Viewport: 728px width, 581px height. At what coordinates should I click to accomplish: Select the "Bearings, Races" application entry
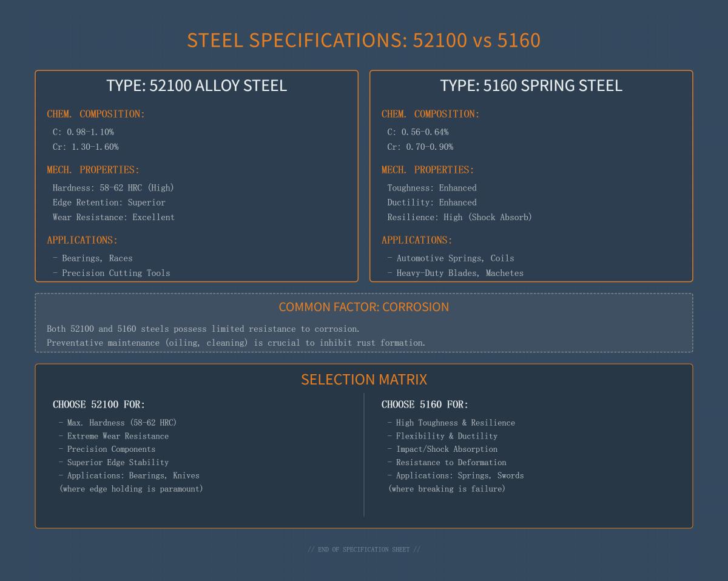97,258
